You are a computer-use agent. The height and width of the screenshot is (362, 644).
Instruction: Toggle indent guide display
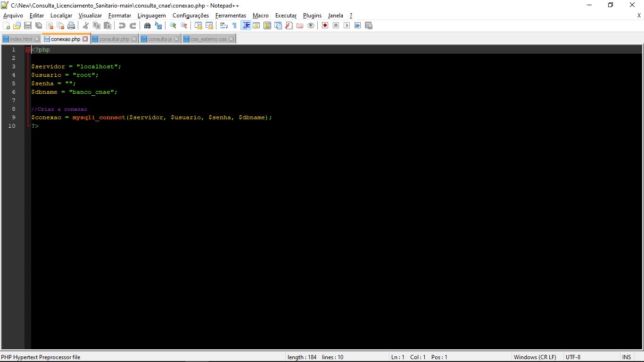pos(246,25)
